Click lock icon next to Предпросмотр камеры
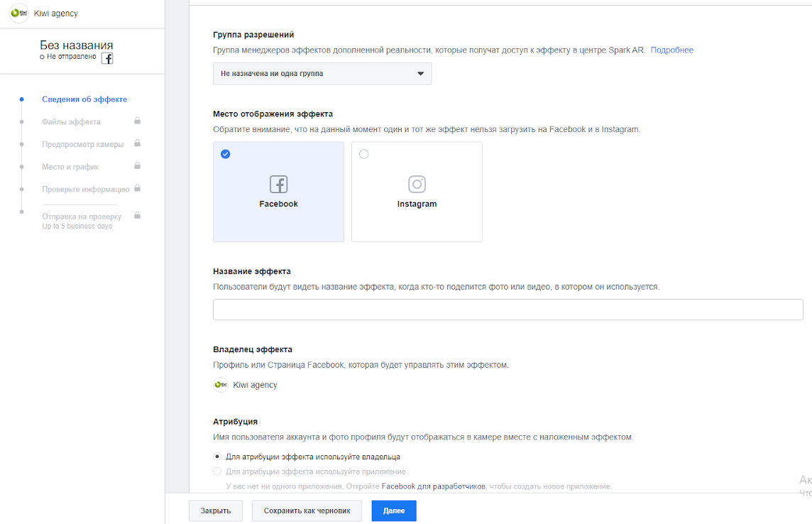 (137, 143)
